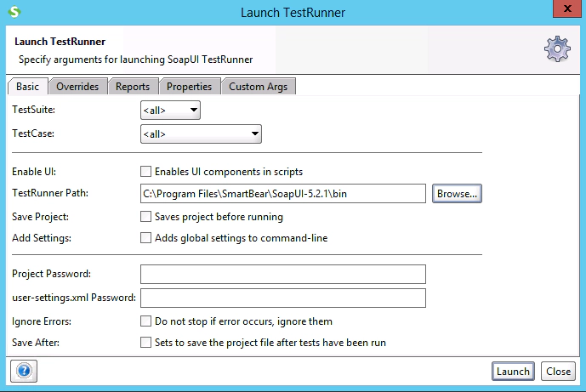Click "Specify arguments for launching SoapUI TestRunner" text
Viewport: 586px width, 392px height.
(x=136, y=60)
